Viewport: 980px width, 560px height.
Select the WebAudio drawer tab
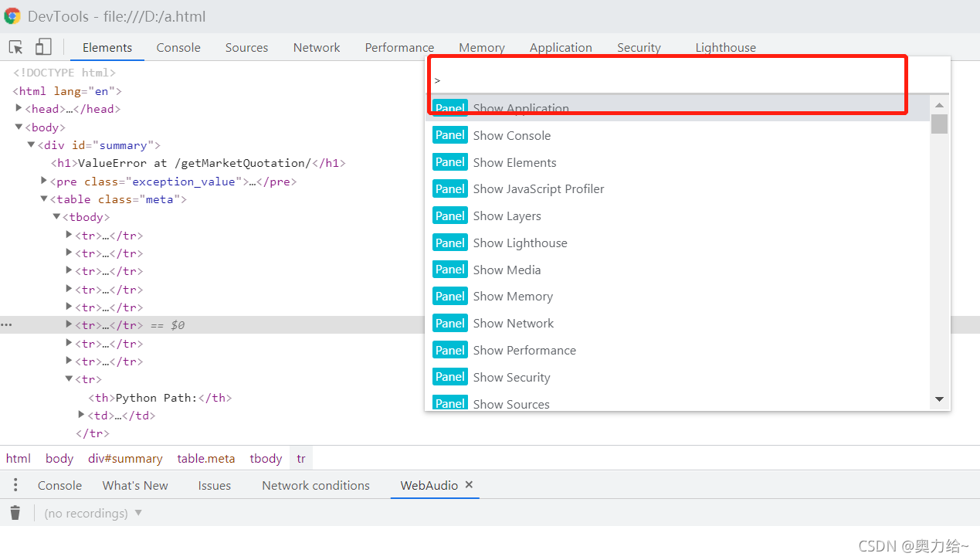pos(429,485)
